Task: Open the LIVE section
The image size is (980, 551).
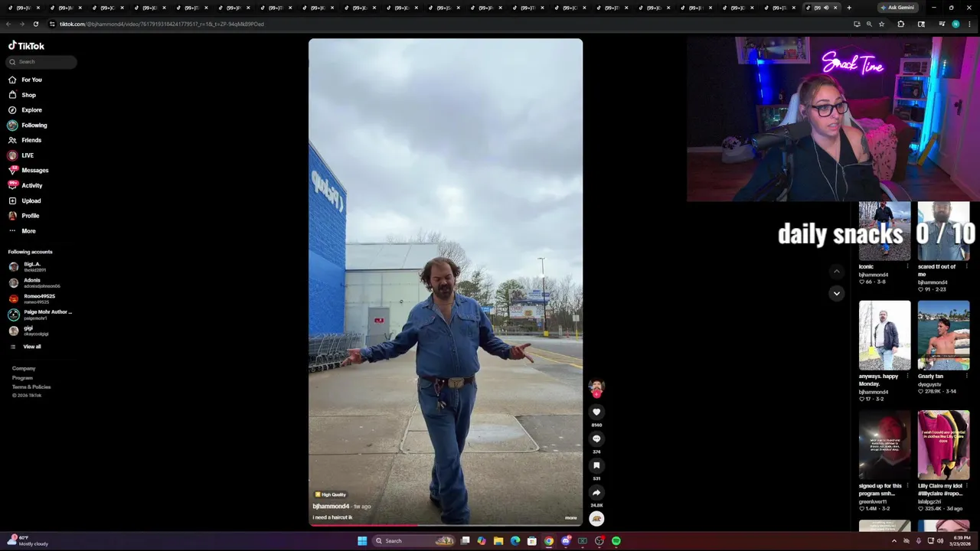Action: [x=21, y=155]
